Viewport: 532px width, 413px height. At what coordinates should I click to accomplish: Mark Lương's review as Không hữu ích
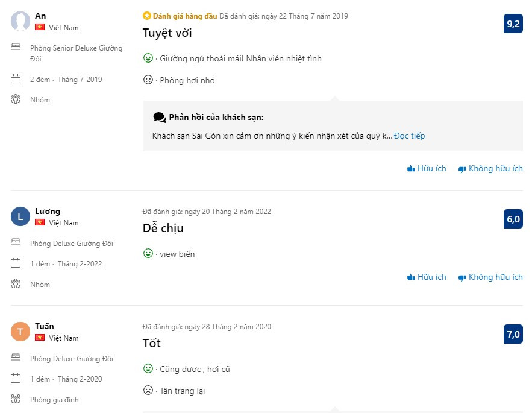click(x=490, y=277)
